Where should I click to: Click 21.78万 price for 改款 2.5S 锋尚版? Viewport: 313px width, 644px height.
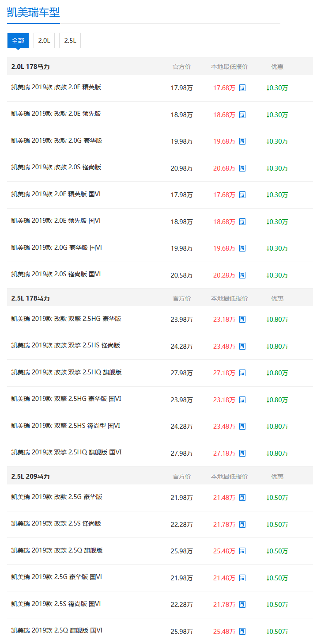pyautogui.click(x=224, y=525)
